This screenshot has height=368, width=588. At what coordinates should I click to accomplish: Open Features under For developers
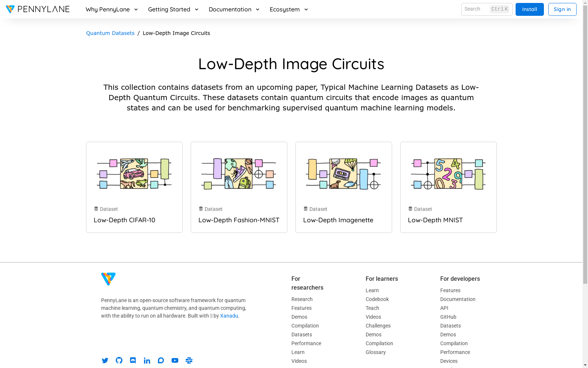[450, 290]
